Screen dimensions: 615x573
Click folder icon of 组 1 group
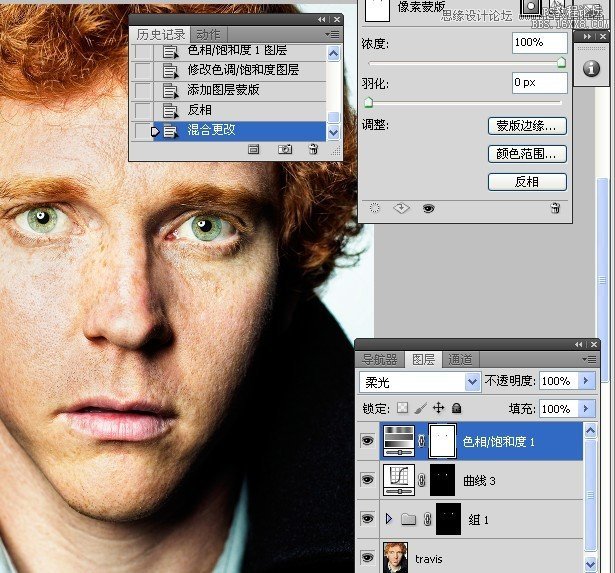coord(408,519)
